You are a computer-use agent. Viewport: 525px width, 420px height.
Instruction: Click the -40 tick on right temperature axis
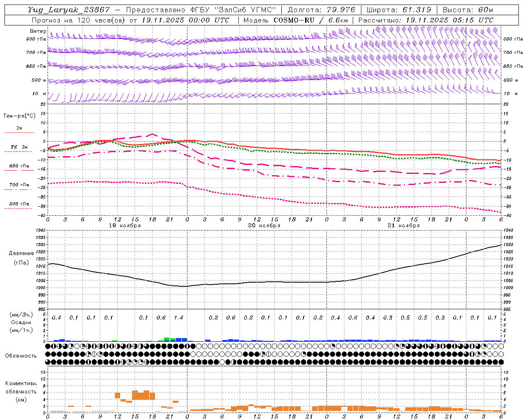[507, 216]
